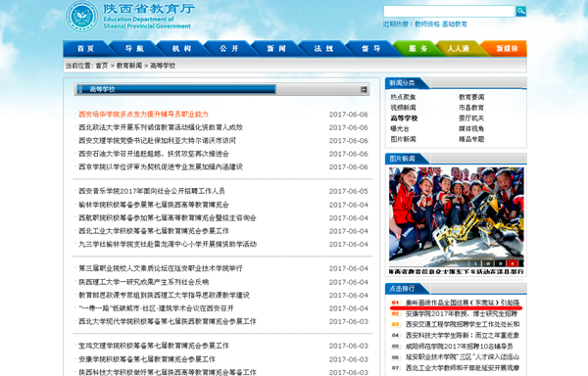The image size is (588, 376).
Task: Expand the 高等学校 section arrow icon
Action: tap(364, 89)
